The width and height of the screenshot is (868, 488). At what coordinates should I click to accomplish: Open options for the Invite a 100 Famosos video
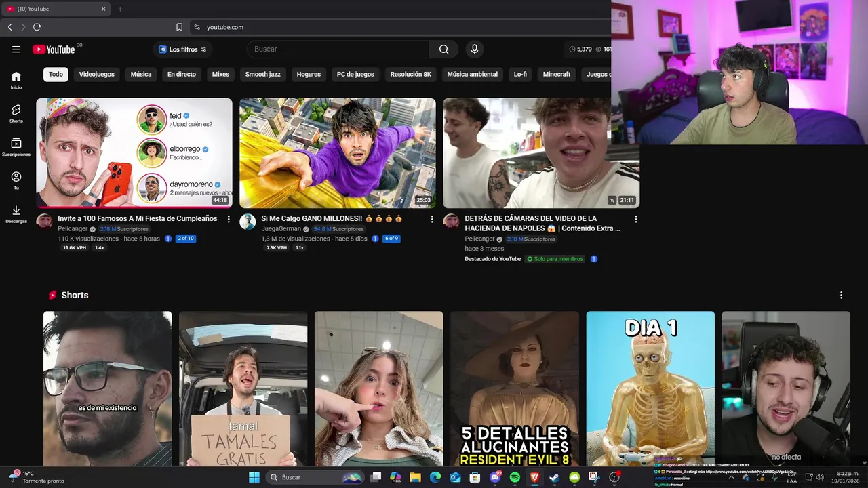229,219
